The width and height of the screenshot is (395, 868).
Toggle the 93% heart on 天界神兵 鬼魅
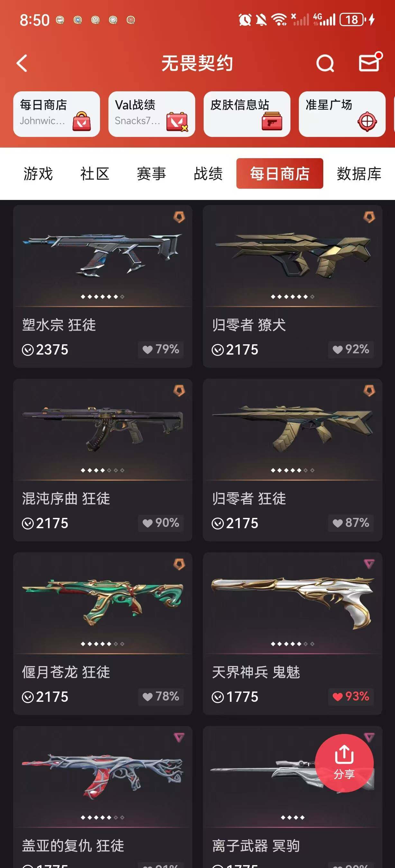pyautogui.click(x=351, y=696)
